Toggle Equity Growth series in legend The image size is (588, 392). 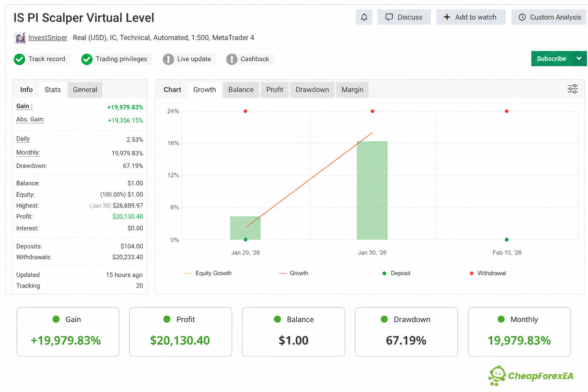tap(208, 273)
